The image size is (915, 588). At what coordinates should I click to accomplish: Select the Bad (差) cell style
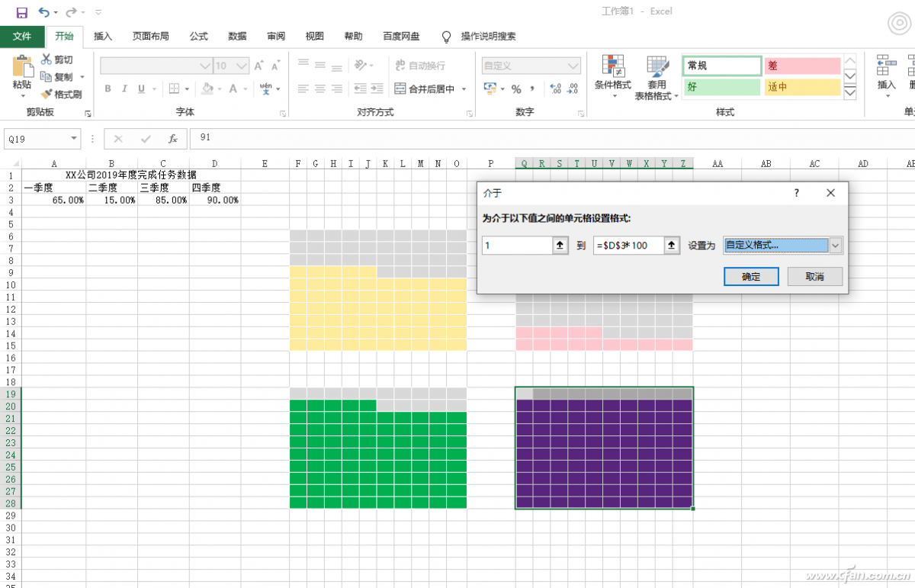click(802, 66)
